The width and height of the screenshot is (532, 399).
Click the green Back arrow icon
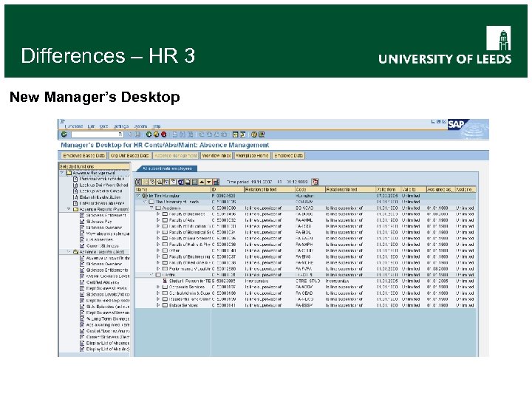point(149,134)
